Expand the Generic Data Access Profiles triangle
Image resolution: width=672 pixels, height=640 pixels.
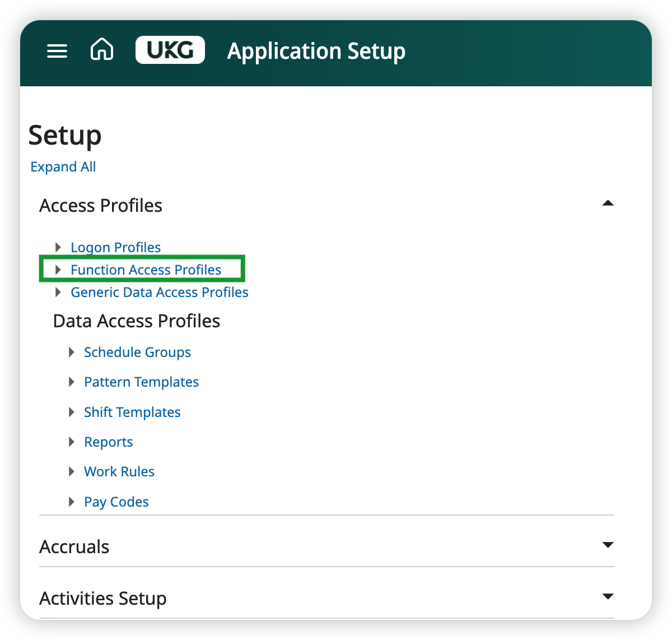coord(58,292)
